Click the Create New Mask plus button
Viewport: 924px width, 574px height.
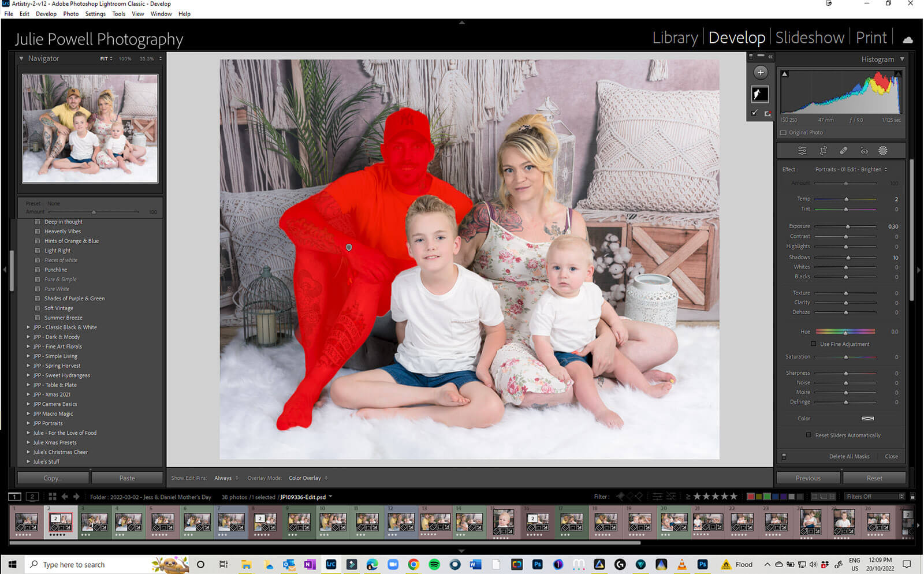click(x=761, y=73)
